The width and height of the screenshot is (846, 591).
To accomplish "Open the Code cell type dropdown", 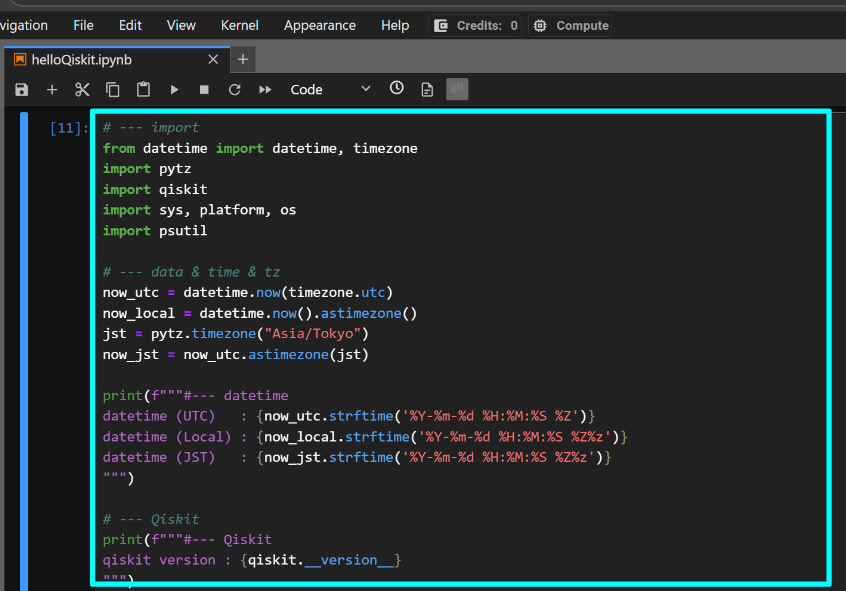I will pos(330,90).
